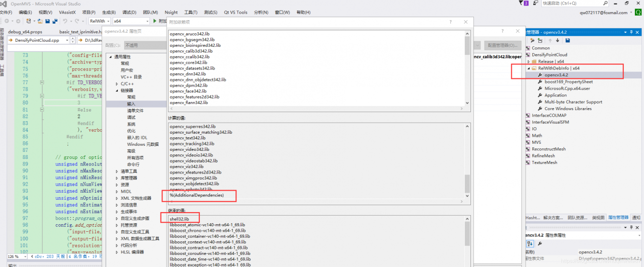The height and width of the screenshot is (267, 644).
Task: Switch to 类视图 tab
Action: click(x=598, y=218)
